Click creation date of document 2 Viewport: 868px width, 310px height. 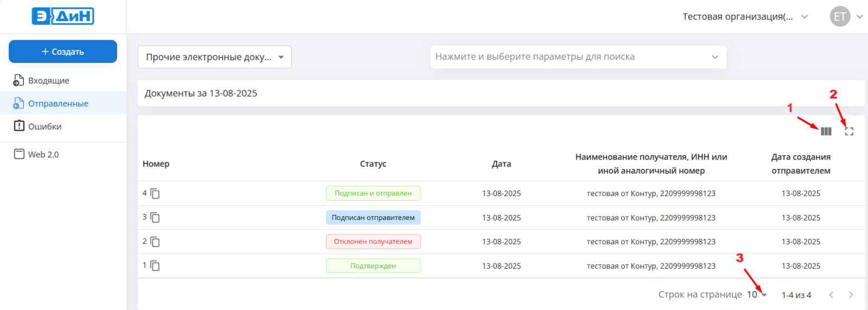pyautogui.click(x=801, y=242)
